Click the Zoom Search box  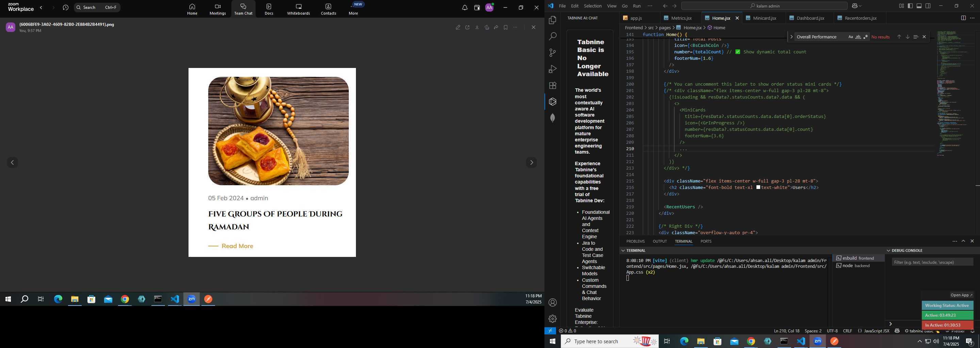(x=97, y=7)
